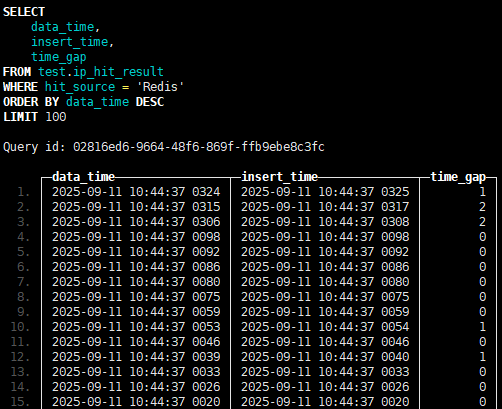Click insert_time cell ending 0054
Image resolution: width=502 pixels, height=409 pixels.
coord(325,327)
